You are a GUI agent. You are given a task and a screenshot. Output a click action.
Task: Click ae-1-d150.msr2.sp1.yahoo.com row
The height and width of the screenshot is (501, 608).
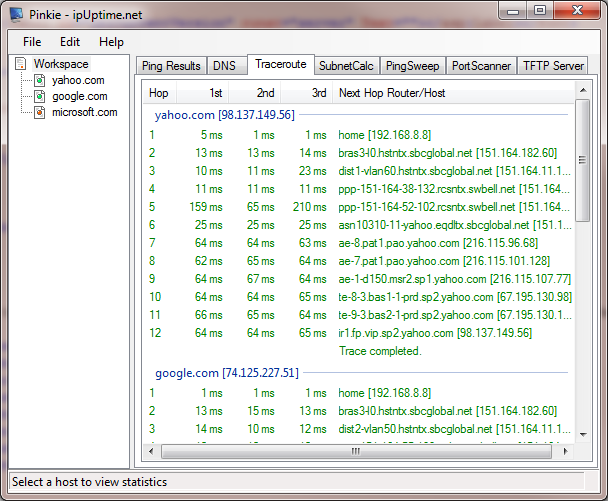coord(358,279)
